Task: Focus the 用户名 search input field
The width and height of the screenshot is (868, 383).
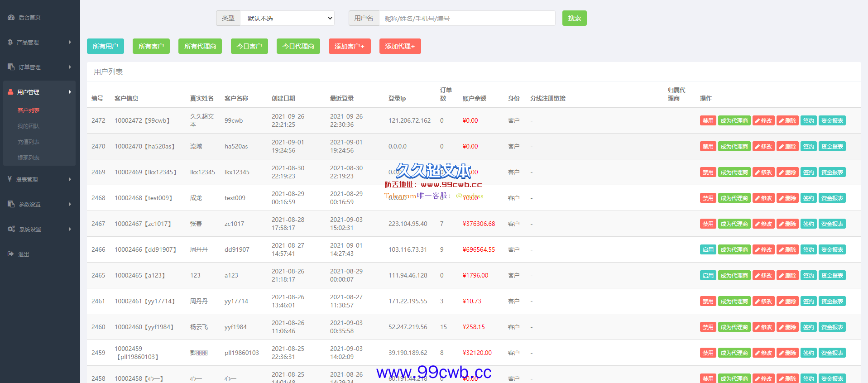Action: 467,18
